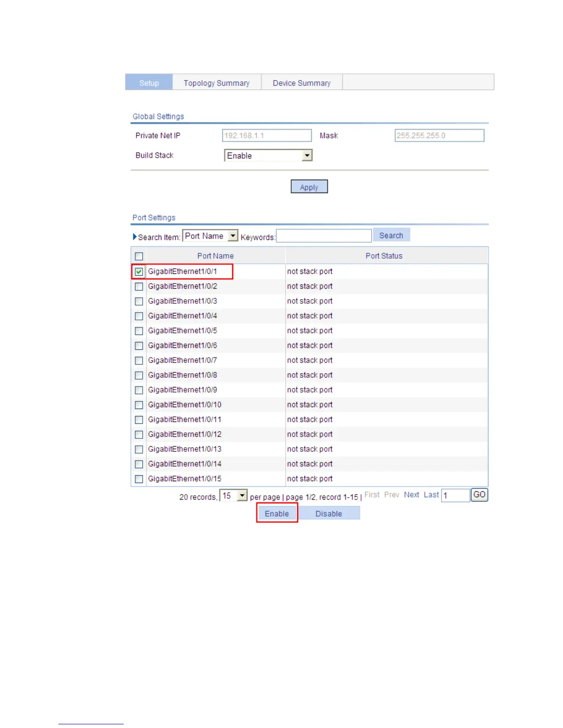Open the records per page dropdown
The width and height of the screenshot is (563, 728).
(x=234, y=495)
